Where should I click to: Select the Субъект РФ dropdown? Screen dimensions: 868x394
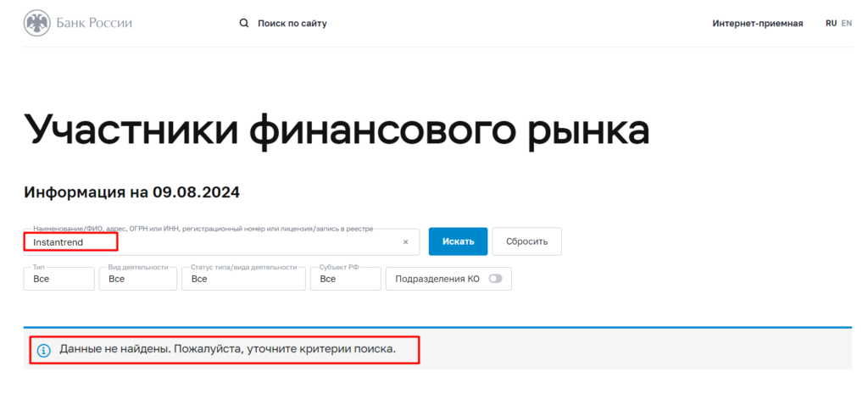click(x=346, y=279)
